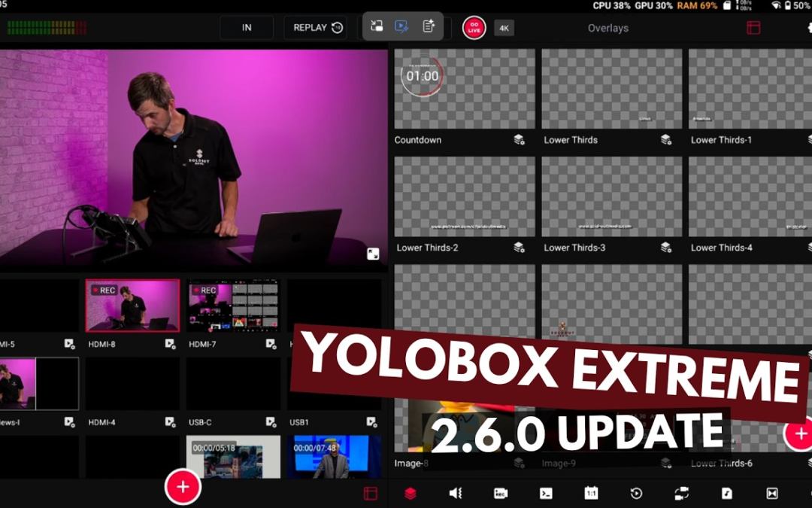Screen dimensions: 812x508
Task: Activate the Lower Thirds-3 overlay thumbnail
Action: (611, 197)
